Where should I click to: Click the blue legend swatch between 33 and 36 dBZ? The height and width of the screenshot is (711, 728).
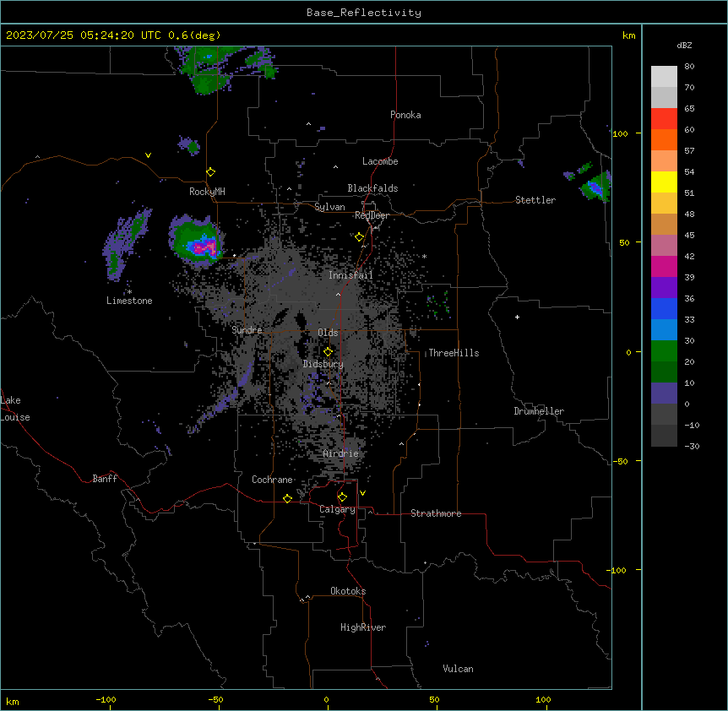tap(664, 308)
